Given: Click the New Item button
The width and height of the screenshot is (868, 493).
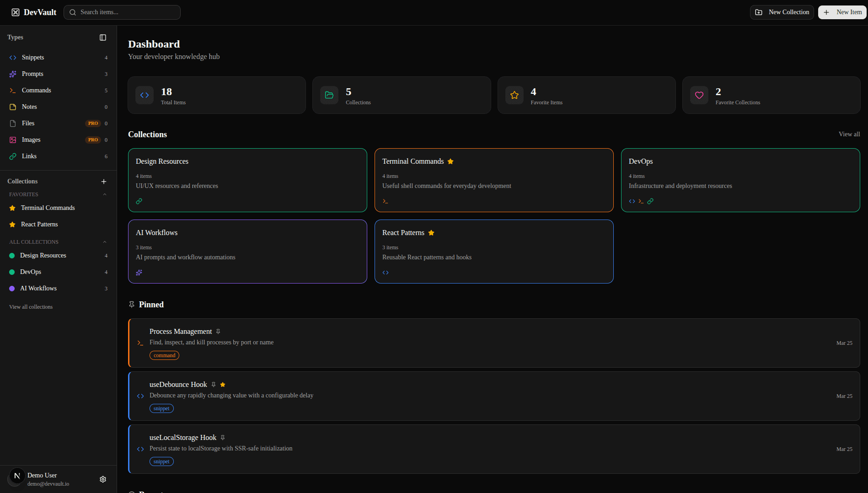Looking at the screenshot, I should click(x=842, y=12).
